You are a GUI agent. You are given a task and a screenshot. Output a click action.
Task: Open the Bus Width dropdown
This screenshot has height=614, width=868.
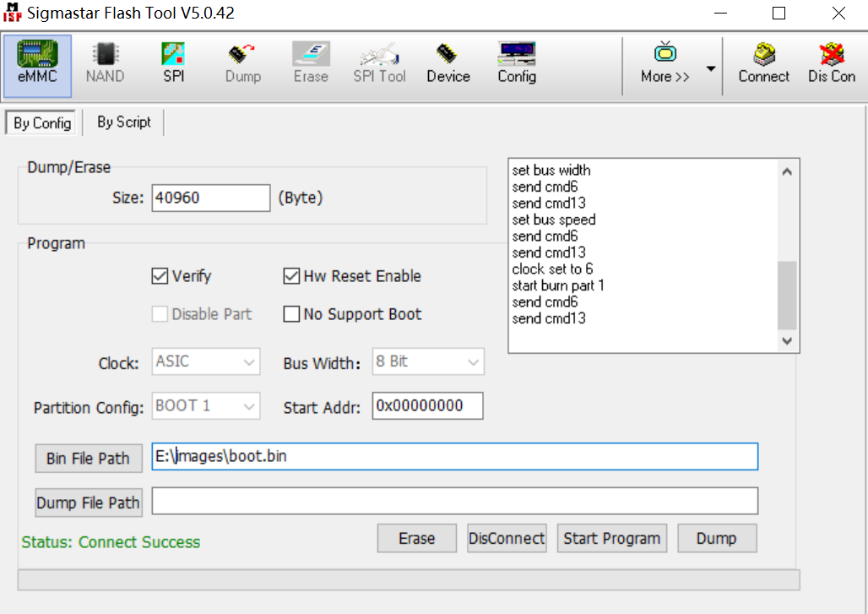tap(428, 361)
